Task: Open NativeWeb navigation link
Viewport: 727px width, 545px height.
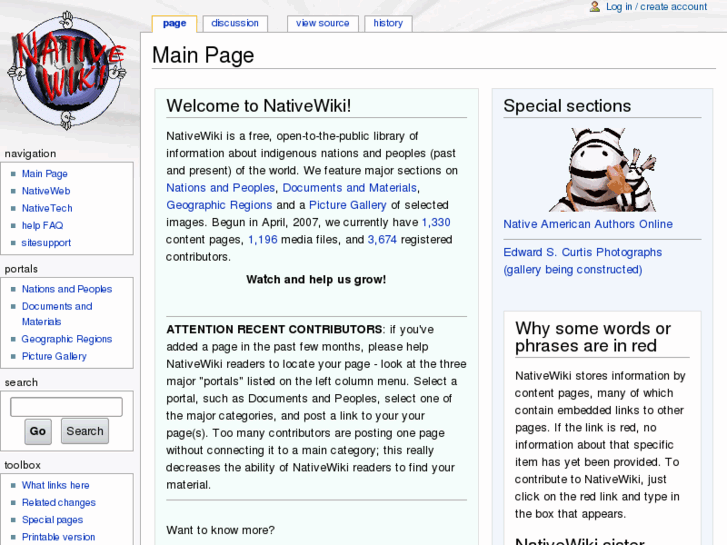Action: coord(46,191)
